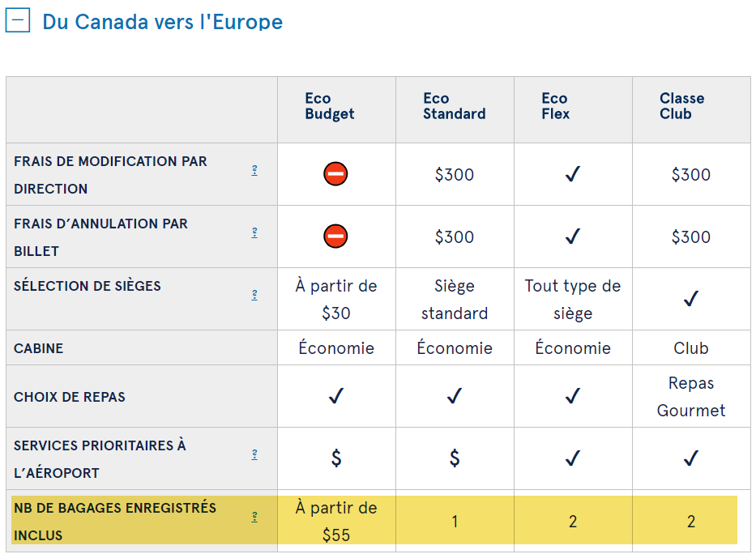Click the no-modification icon under Eco Budget
Screen dimensions: 756x554
pyautogui.click(x=335, y=174)
